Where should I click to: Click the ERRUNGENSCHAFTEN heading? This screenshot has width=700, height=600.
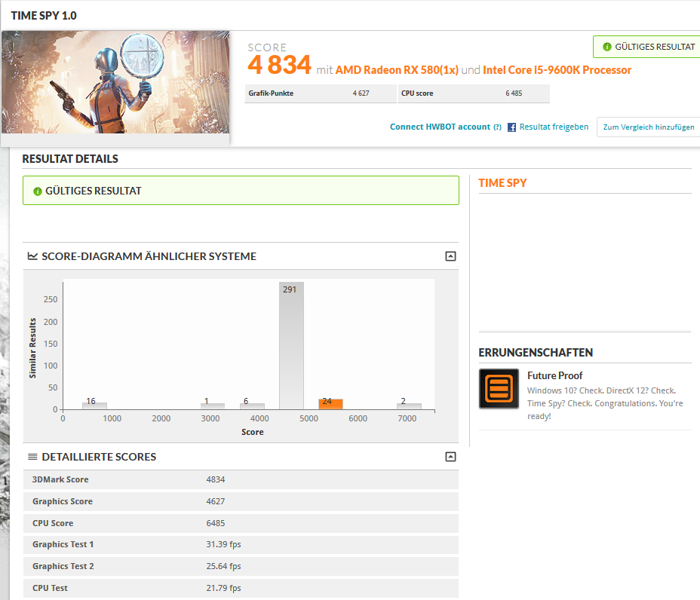click(x=536, y=353)
